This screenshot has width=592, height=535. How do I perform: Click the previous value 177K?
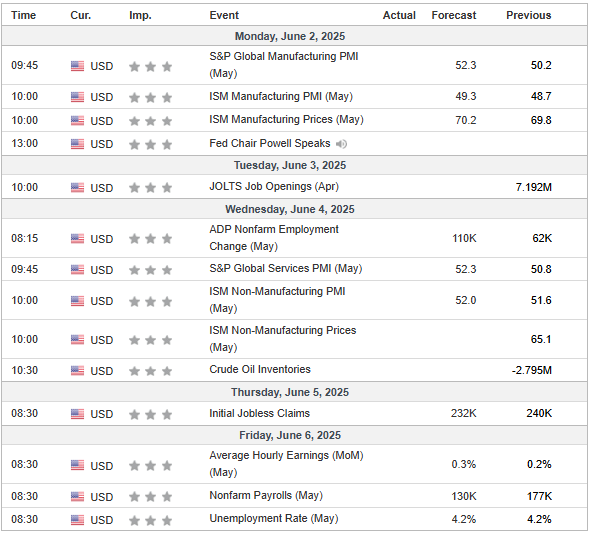click(539, 496)
